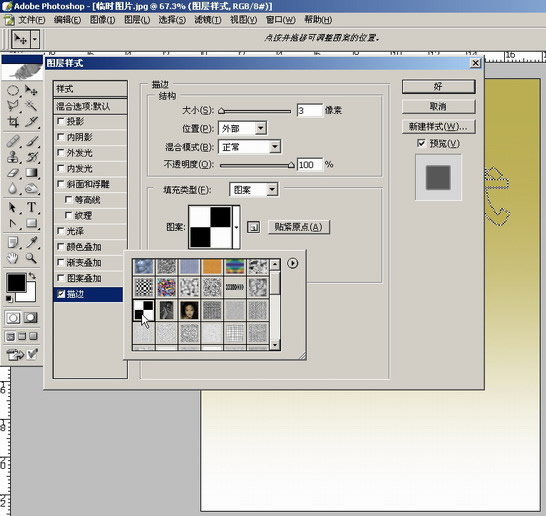Click the black foreground color swatch

click(16, 282)
